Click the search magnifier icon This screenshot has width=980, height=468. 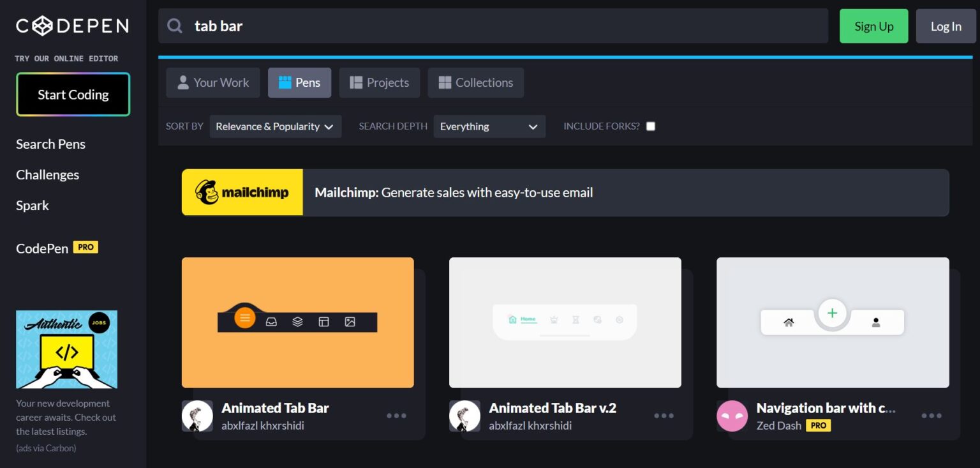(x=174, y=26)
